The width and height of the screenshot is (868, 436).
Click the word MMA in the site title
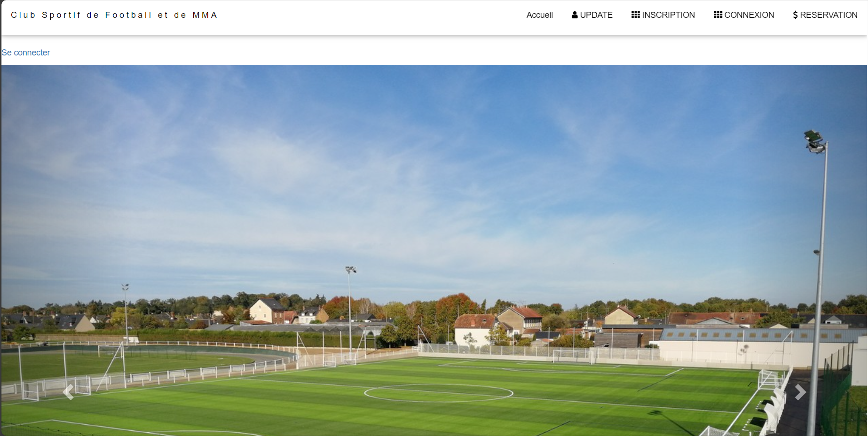205,15
